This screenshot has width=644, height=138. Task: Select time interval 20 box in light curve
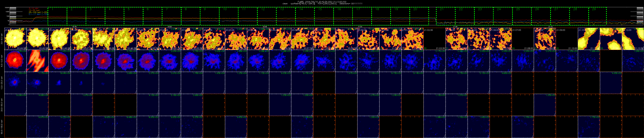pos(419,16)
